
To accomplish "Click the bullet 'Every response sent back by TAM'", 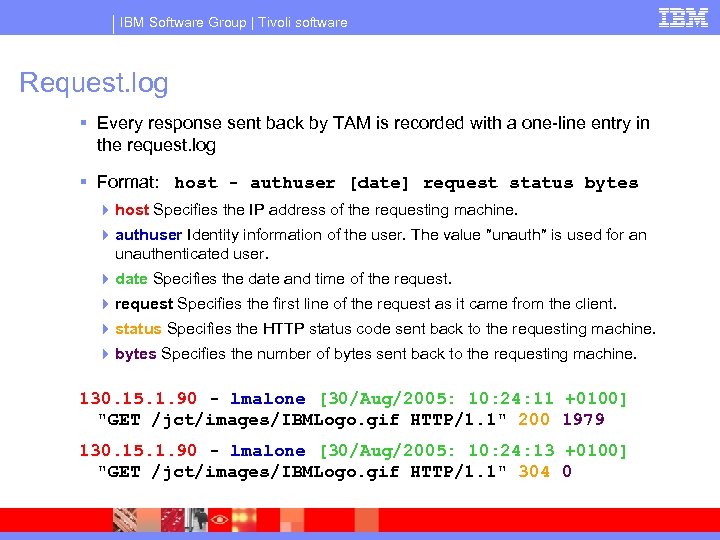I will [373, 134].
